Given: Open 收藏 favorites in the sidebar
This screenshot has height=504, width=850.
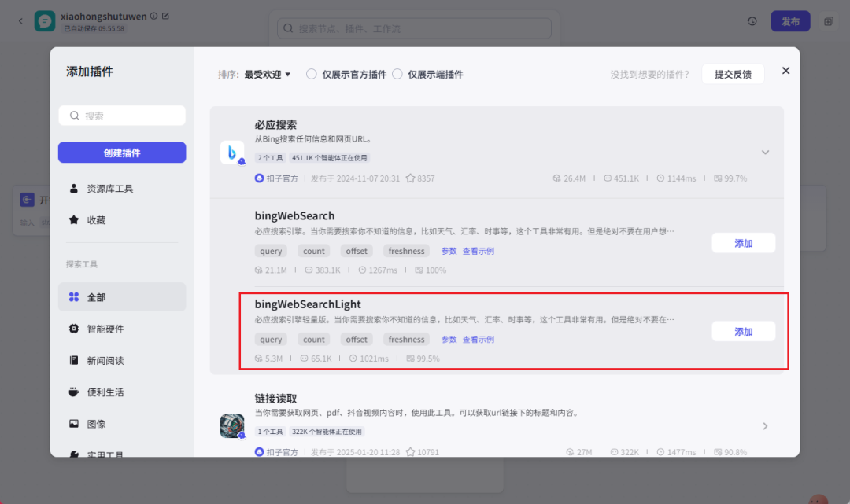Looking at the screenshot, I should (122, 220).
